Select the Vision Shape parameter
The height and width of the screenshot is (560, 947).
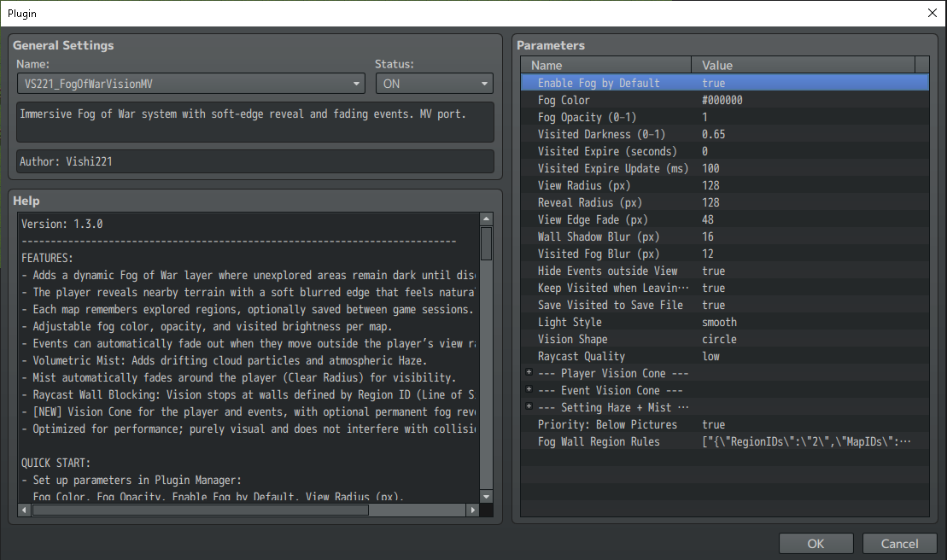tap(572, 339)
